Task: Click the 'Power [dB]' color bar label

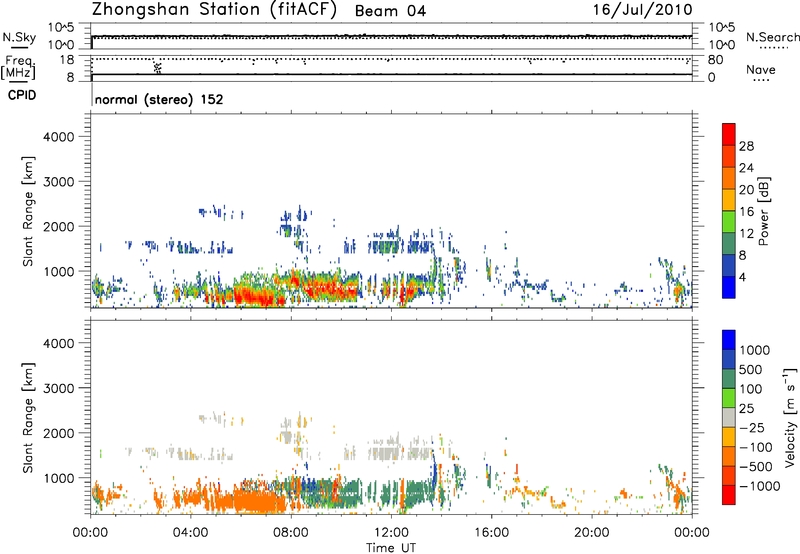Action: [763, 211]
